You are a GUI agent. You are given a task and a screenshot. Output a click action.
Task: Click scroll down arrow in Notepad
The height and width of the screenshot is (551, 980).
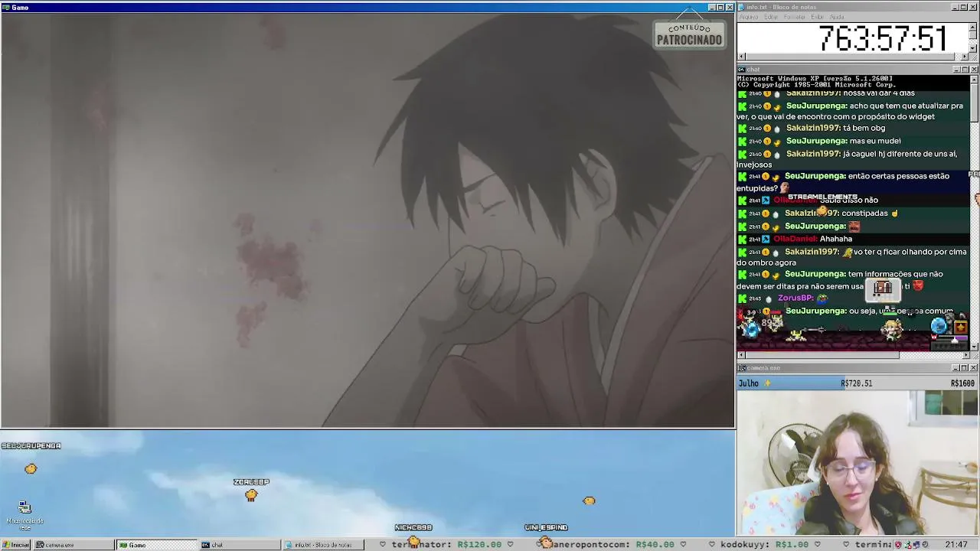click(x=974, y=48)
